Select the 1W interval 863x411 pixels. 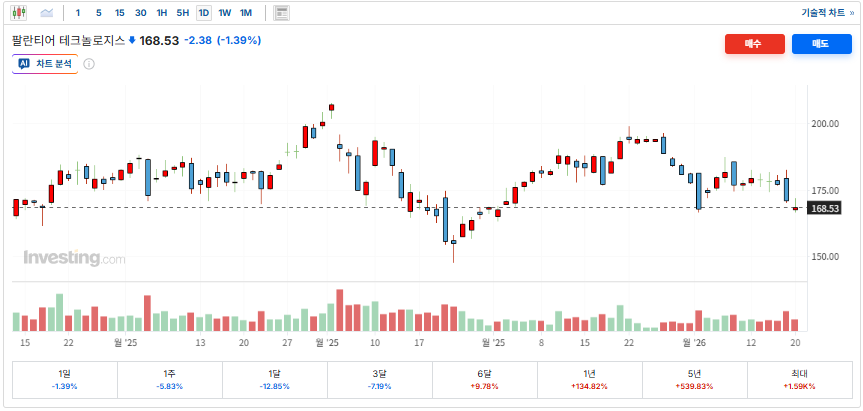(225, 13)
